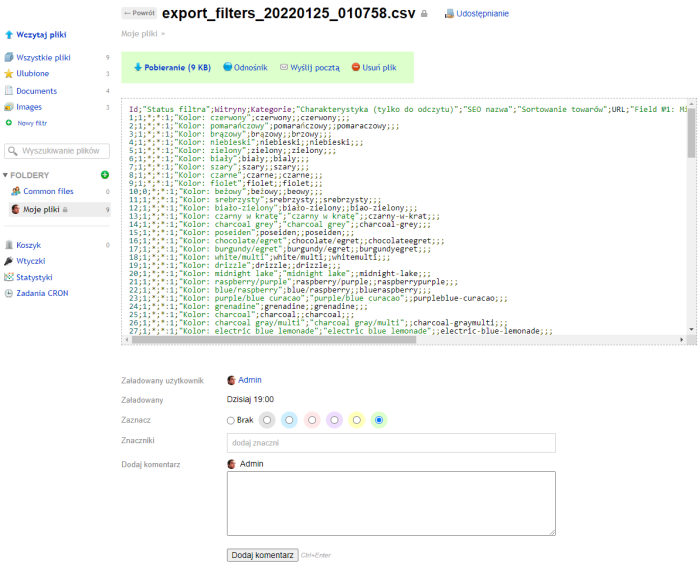This screenshot has width=700, height=568.
Task: Open Wtyczki plugins section
Action: pos(9,261)
